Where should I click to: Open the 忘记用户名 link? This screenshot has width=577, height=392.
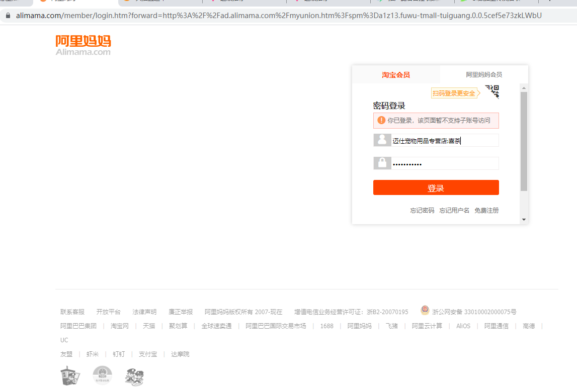click(454, 211)
